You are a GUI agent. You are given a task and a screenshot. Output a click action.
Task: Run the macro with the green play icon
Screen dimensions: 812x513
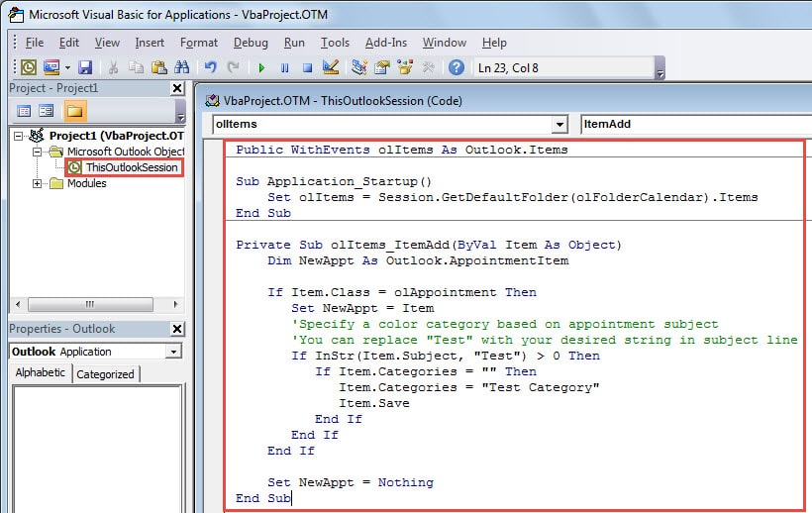click(x=261, y=67)
